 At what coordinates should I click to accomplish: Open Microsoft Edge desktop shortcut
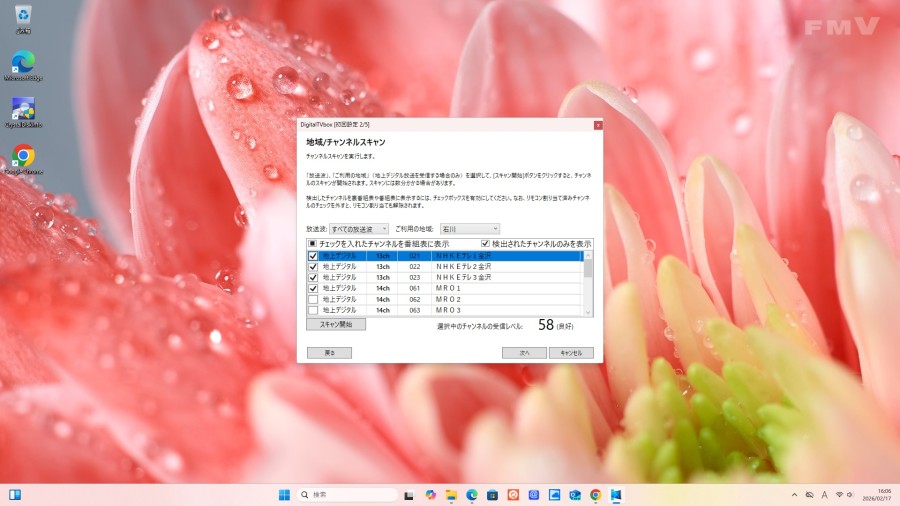[22, 60]
